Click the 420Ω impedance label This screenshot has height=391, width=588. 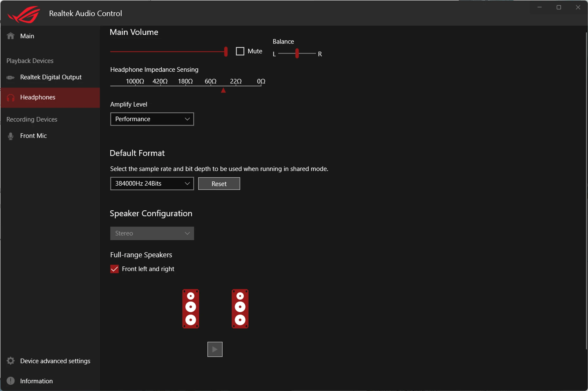(160, 81)
